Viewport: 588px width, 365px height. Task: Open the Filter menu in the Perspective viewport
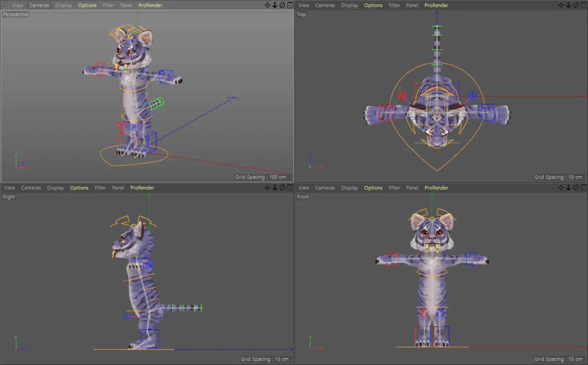click(108, 5)
